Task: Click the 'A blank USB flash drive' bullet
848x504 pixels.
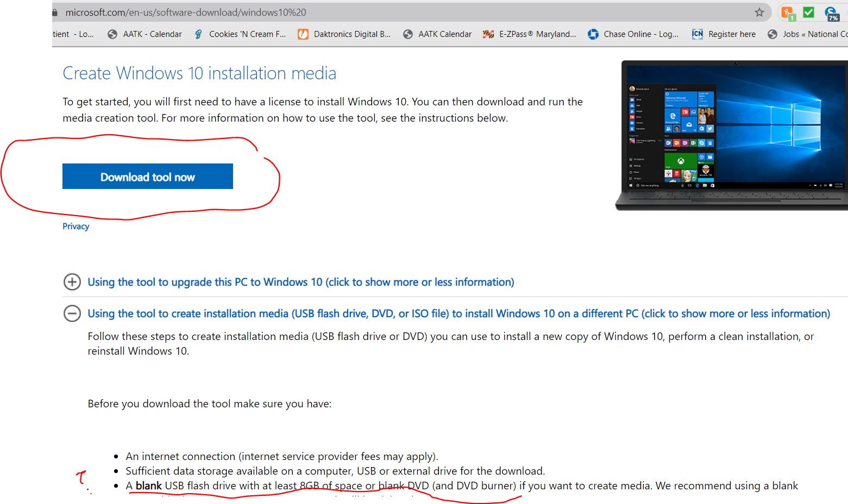Action: 462,486
